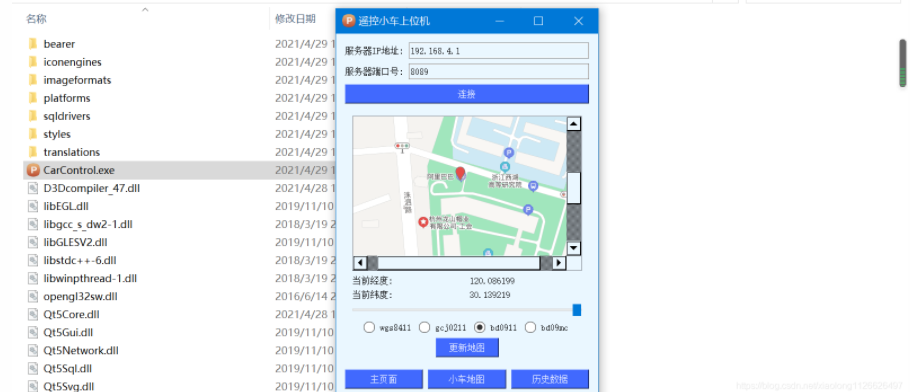Click the libEGL.dll file icon
Screen dimensions: 910x392
33,206
